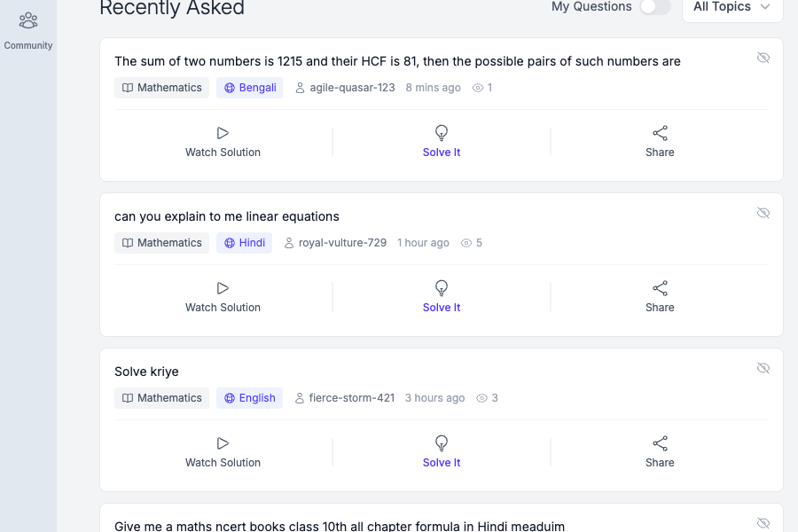Click Watch Solution play icon for HCF question
The height and width of the screenshot is (532, 798).
(223, 133)
